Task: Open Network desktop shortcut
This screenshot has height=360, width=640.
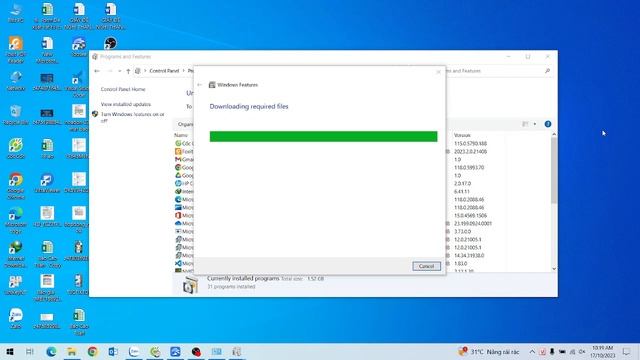Action: point(16,81)
